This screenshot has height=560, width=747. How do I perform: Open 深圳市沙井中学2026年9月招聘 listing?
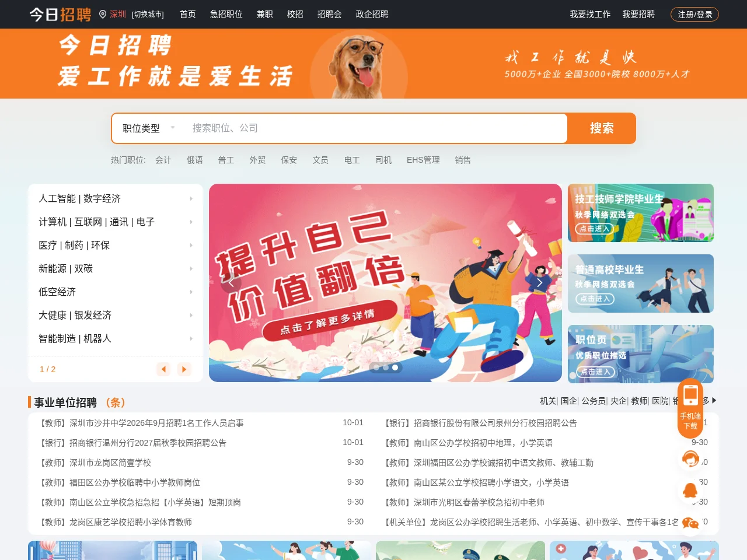(x=141, y=423)
